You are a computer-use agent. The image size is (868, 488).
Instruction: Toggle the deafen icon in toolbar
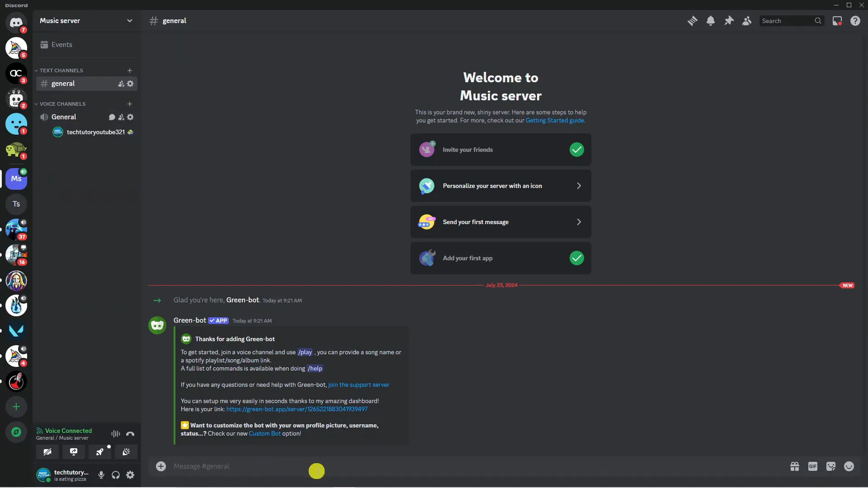coord(115,475)
